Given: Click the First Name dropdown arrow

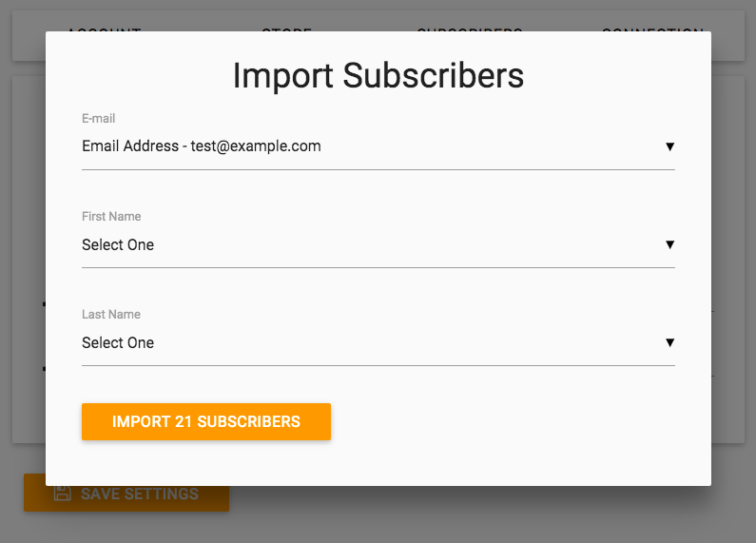Looking at the screenshot, I should 669,244.
